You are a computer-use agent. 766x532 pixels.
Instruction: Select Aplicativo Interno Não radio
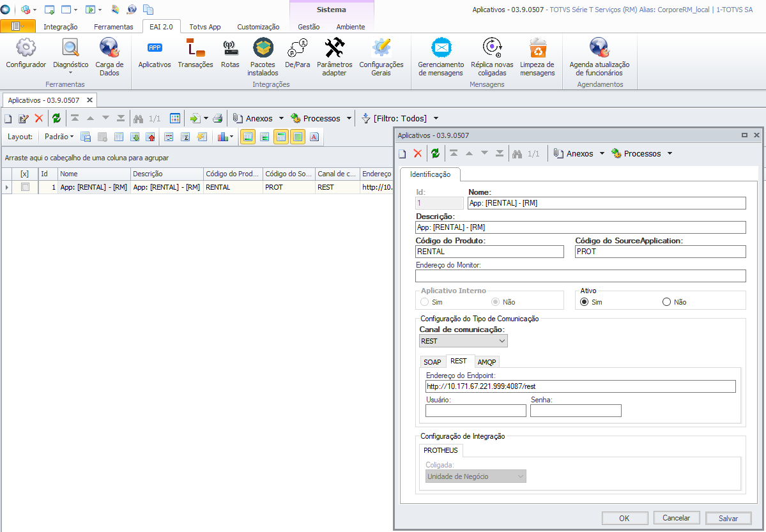[495, 302]
